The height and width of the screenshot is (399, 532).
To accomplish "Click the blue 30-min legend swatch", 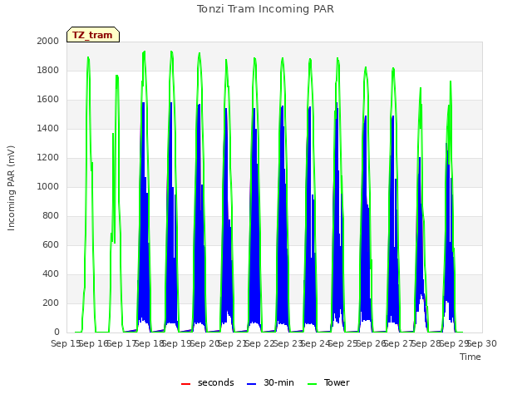I will [251, 384].
